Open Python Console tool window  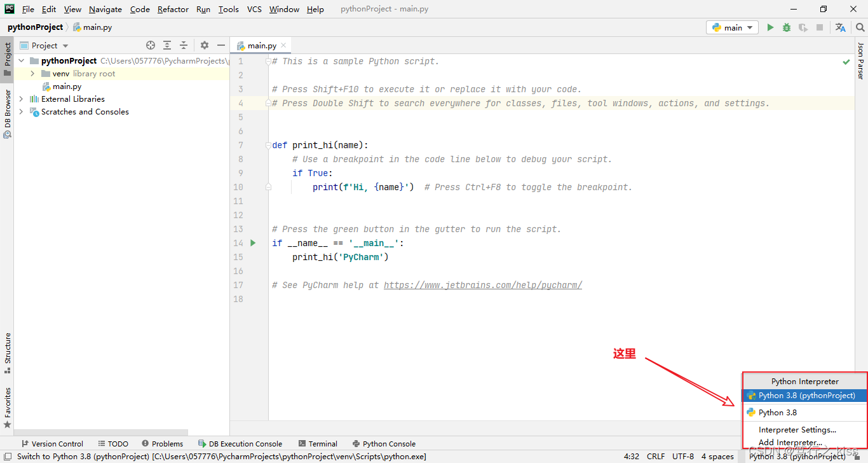[x=384, y=444]
